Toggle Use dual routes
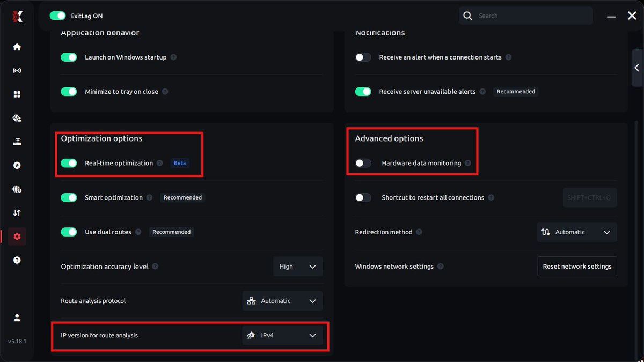The image size is (644, 362). 69,232
